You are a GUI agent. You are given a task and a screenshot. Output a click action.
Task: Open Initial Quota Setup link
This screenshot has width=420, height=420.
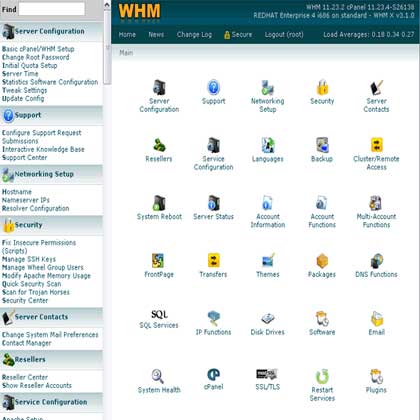coord(30,66)
